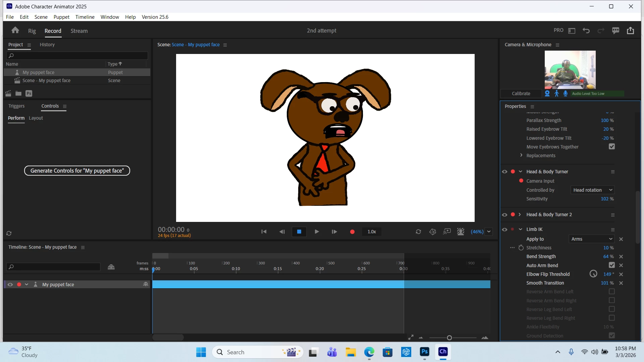Screen dimensions: 644x362
Task: Click Generate Controls for My puppet face button
Action: [77, 171]
